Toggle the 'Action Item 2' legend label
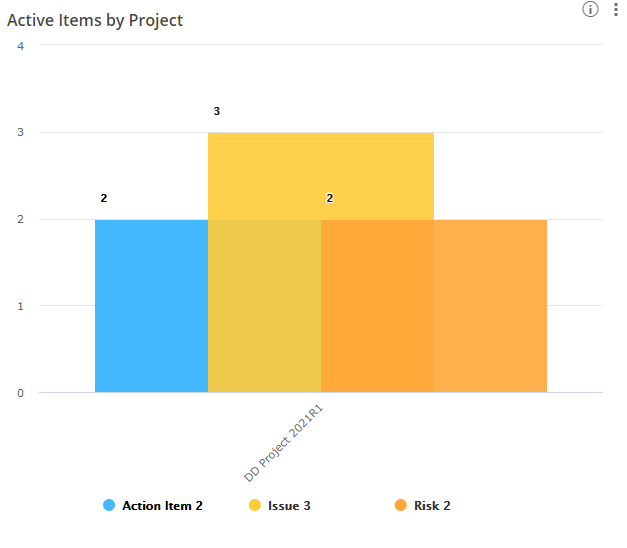 pyautogui.click(x=162, y=506)
